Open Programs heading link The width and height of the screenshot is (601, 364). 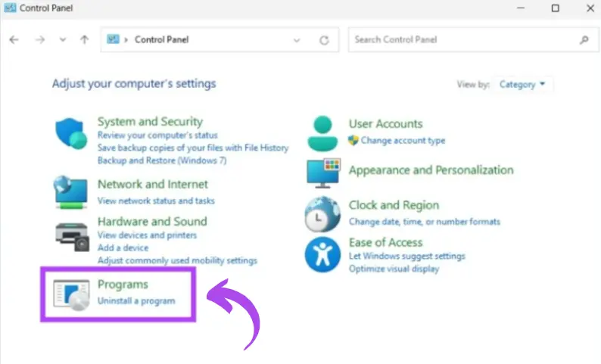click(x=123, y=285)
